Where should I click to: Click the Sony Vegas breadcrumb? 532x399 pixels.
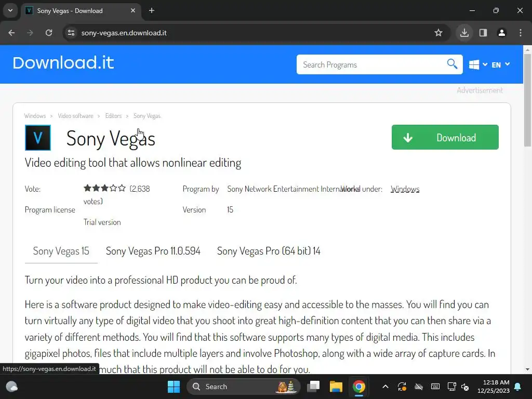pos(147,116)
